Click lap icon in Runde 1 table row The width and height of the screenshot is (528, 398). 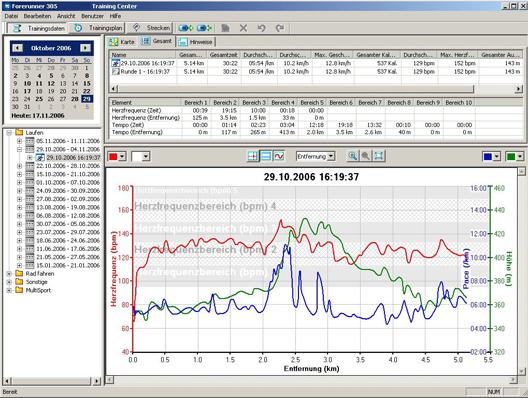point(116,71)
